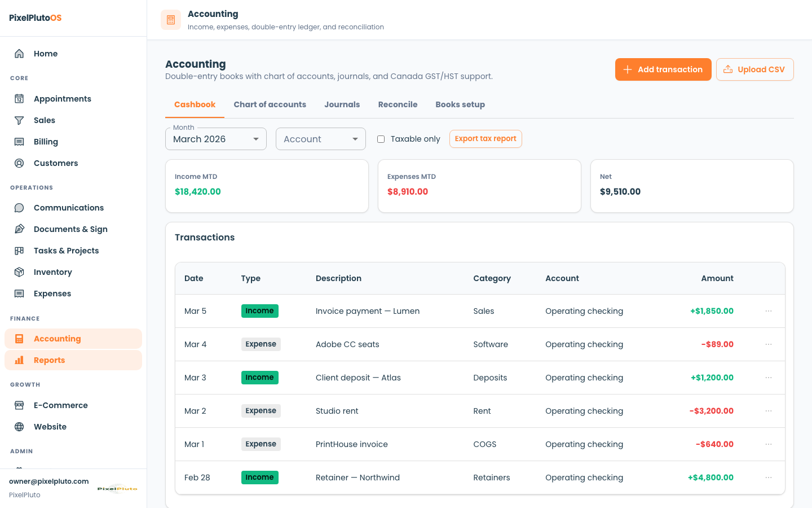Click the owner@pixelpluto.com account area
The image size is (812, 508).
click(49, 481)
